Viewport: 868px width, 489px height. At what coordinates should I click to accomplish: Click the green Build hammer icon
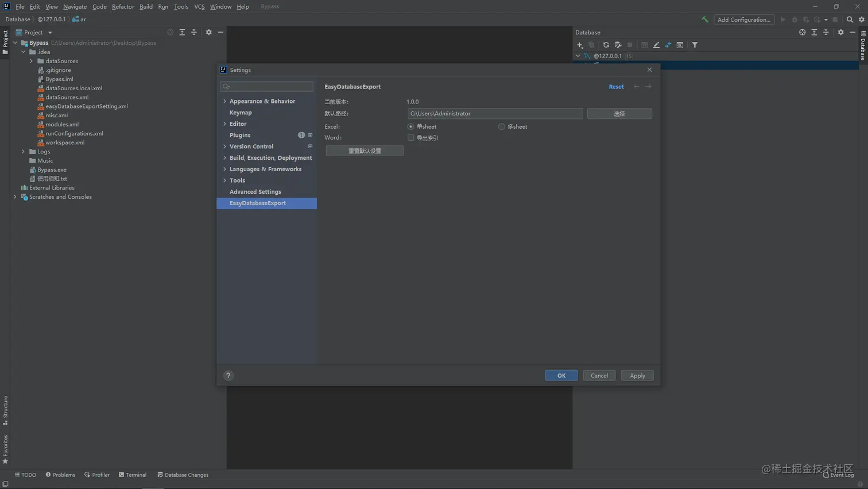click(x=704, y=20)
